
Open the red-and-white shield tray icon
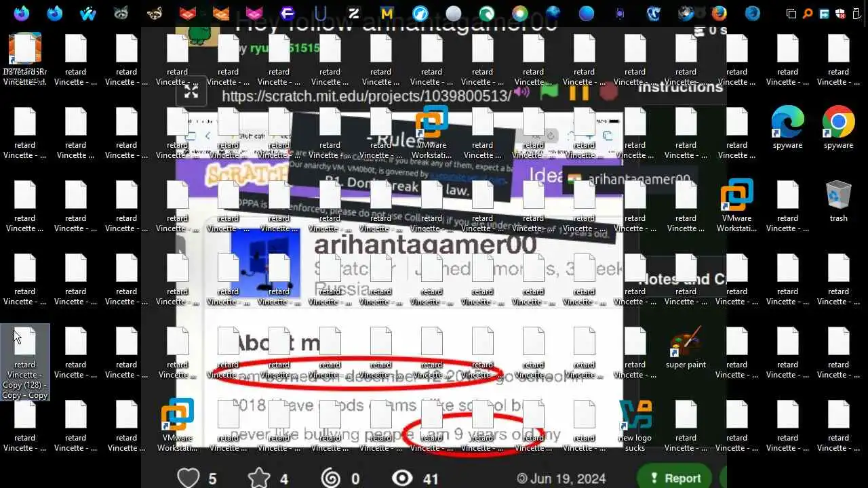coord(841,14)
